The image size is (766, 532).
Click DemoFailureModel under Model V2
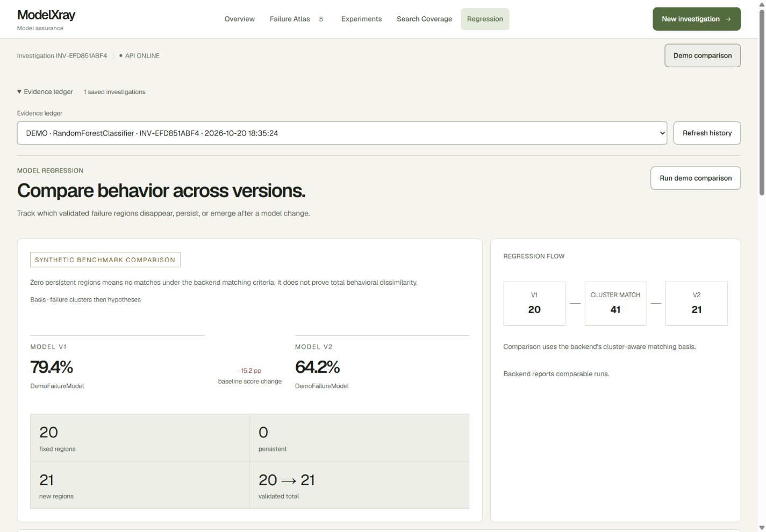pyautogui.click(x=322, y=386)
